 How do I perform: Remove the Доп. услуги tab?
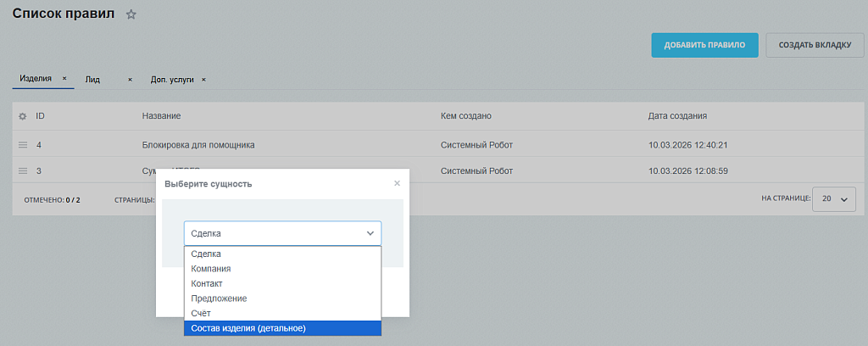coord(203,80)
